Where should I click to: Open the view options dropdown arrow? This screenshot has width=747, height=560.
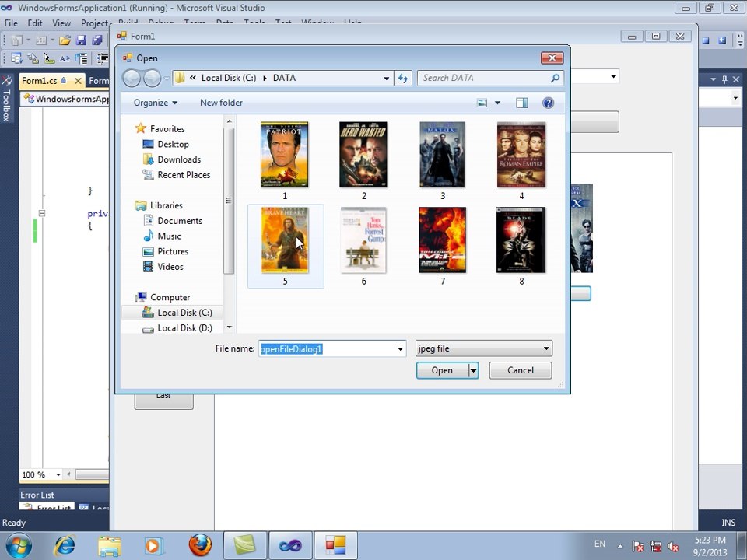[x=497, y=103]
